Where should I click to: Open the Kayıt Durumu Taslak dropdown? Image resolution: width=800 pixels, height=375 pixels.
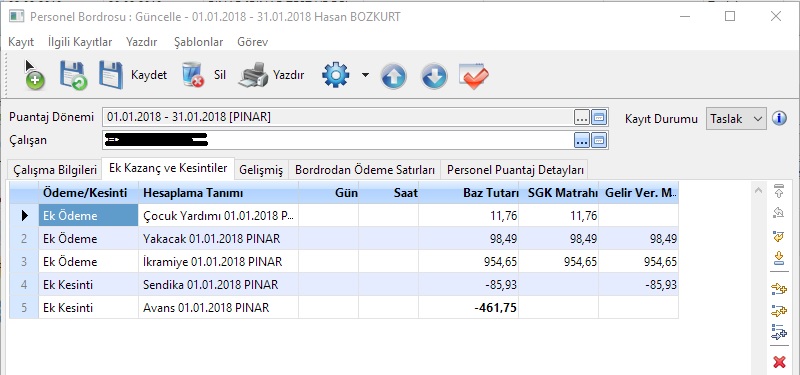[736, 118]
